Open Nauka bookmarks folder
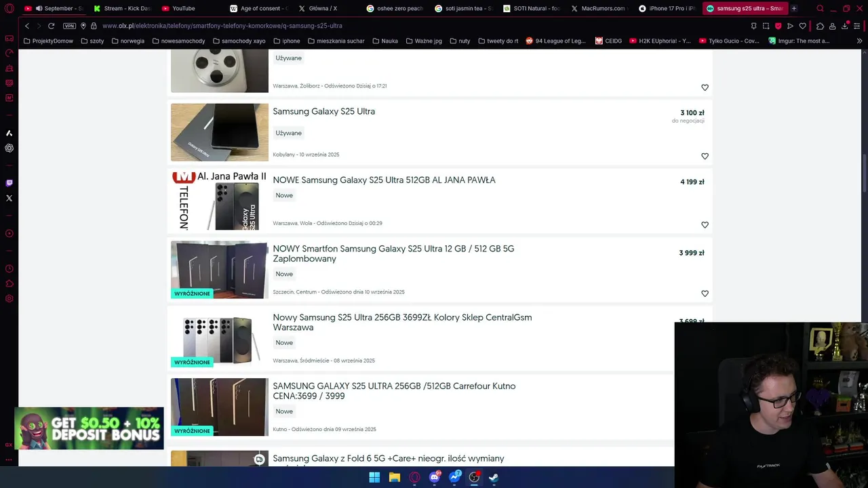868x488 pixels. (384, 41)
